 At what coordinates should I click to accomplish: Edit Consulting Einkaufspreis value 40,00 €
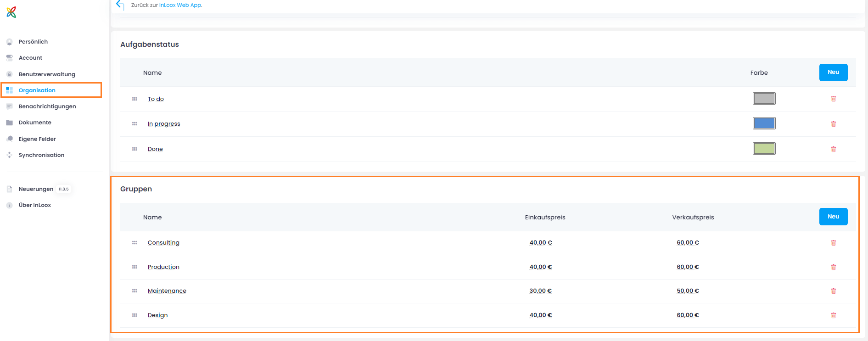[x=540, y=243]
